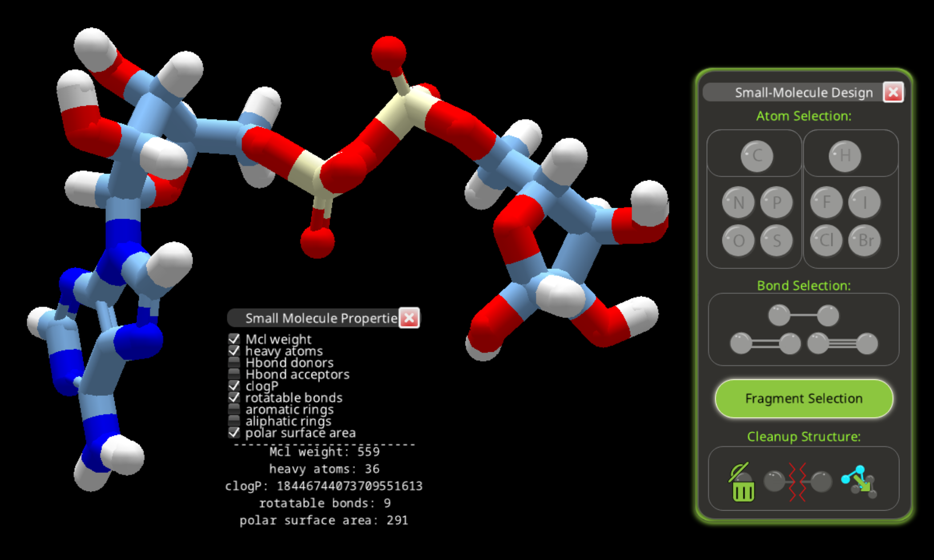Enable the aromatic rings checkbox
The image size is (934, 560).
[x=234, y=409]
